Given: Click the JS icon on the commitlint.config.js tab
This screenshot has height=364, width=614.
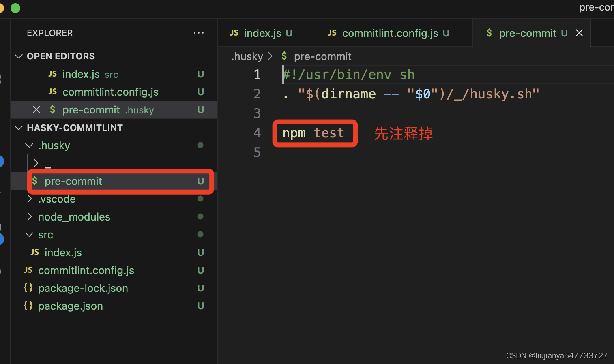Looking at the screenshot, I should coord(332,33).
